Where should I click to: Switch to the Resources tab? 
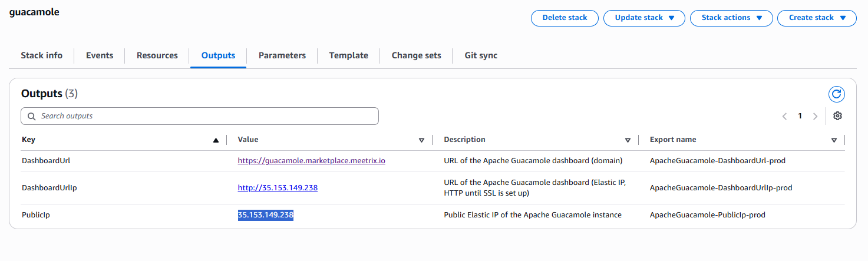click(x=157, y=55)
